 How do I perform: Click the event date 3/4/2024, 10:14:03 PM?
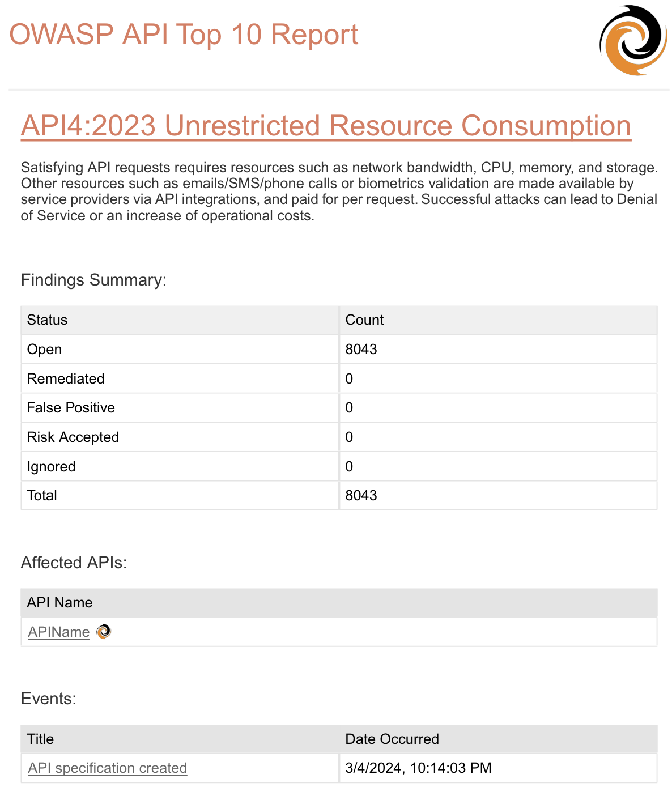(418, 768)
